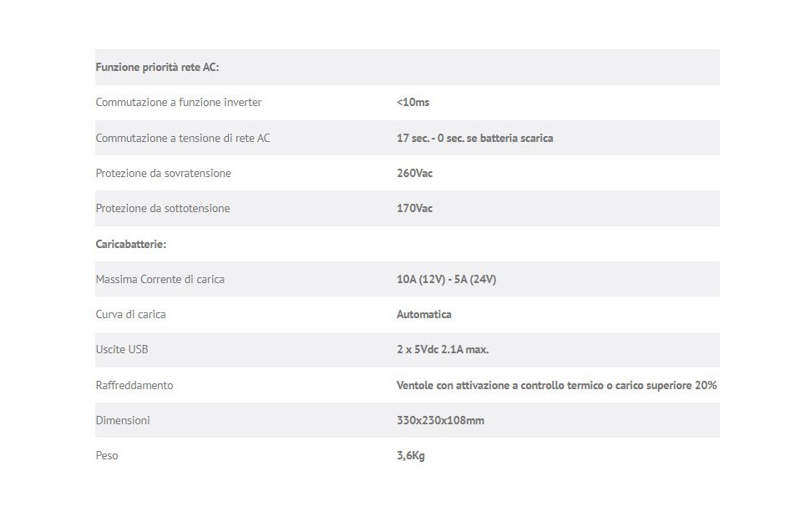
Task: Click the '<10ms' value
Action: 413,102
